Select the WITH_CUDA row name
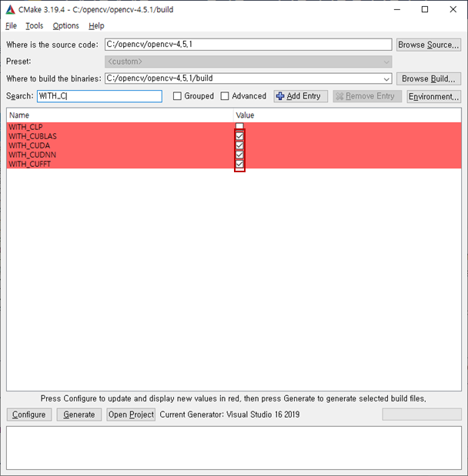This screenshot has width=468, height=476. point(29,145)
